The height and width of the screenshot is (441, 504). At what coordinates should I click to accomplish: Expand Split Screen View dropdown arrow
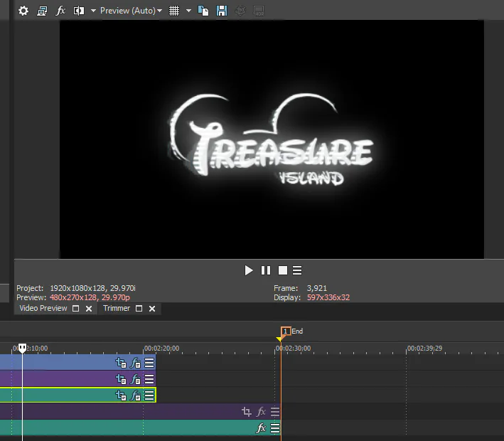point(93,11)
